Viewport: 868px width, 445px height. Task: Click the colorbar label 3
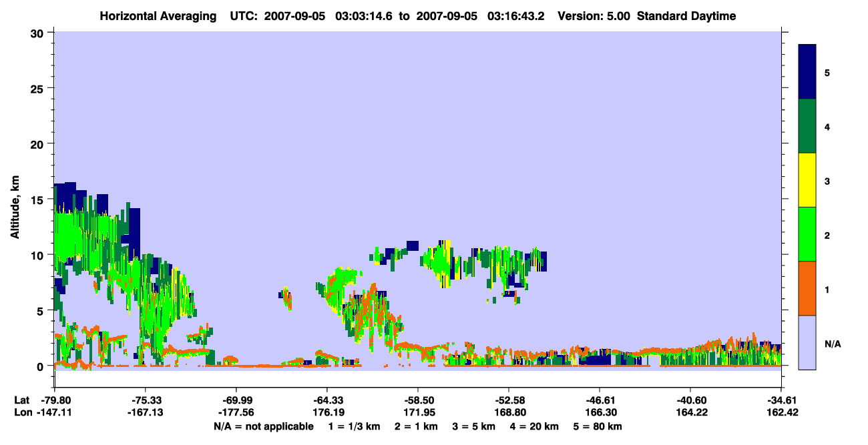pos(827,181)
